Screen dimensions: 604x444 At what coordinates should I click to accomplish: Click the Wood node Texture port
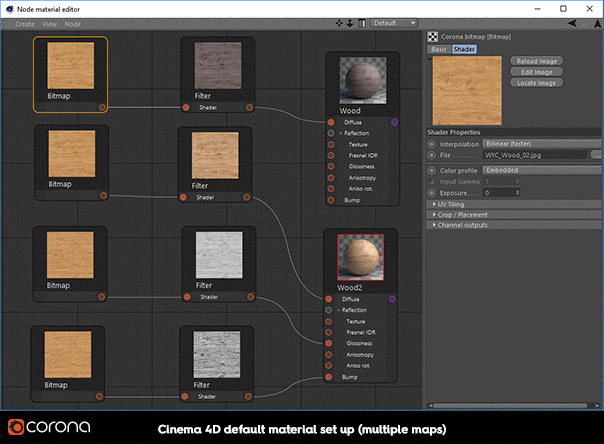331,144
